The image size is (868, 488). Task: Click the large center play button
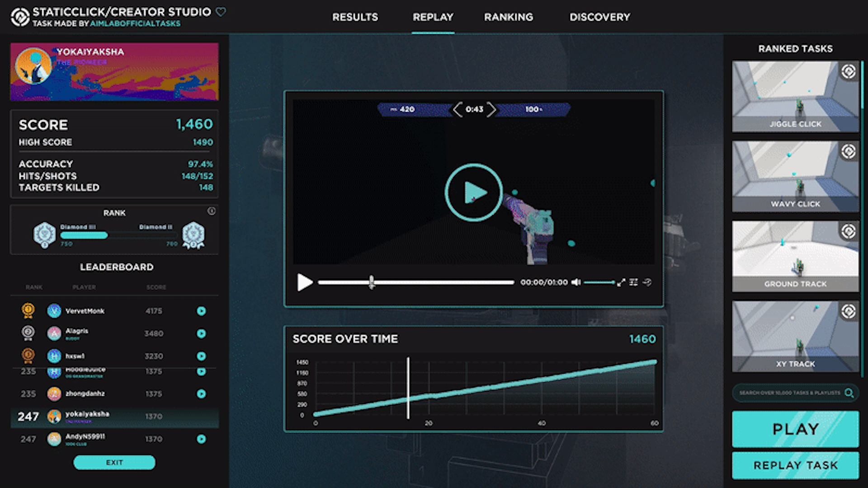click(473, 192)
